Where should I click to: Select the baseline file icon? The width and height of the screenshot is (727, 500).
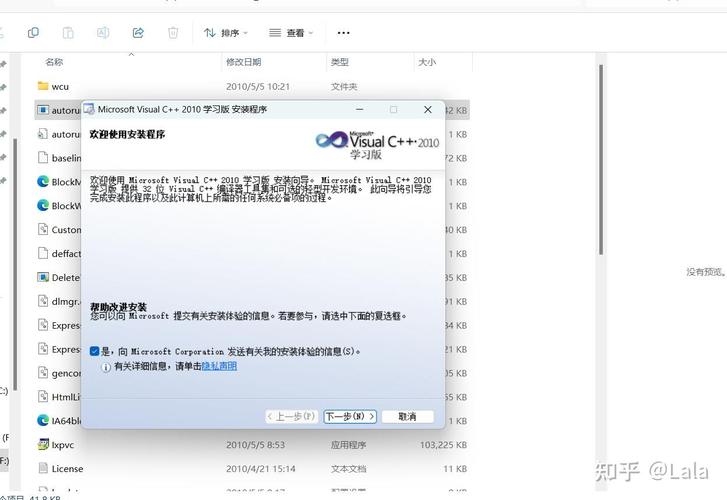coord(43,158)
